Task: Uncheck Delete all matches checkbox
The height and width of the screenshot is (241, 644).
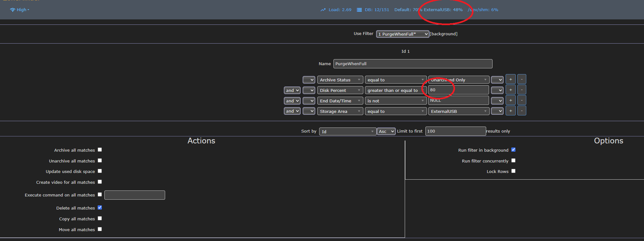Action: tap(100, 208)
